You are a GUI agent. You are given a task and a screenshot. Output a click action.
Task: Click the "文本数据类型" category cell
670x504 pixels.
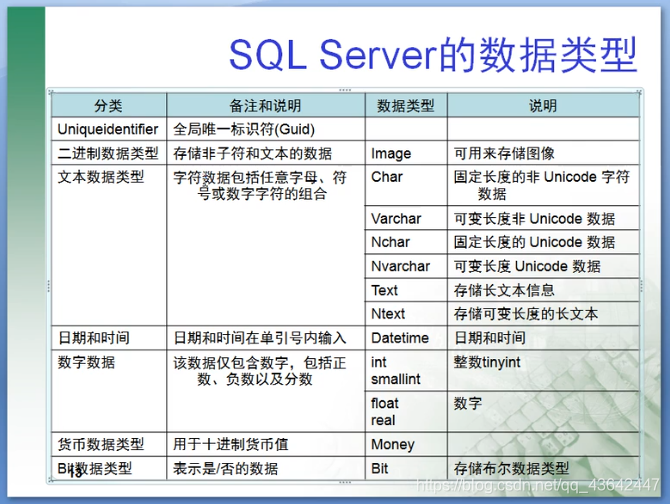coord(109,245)
